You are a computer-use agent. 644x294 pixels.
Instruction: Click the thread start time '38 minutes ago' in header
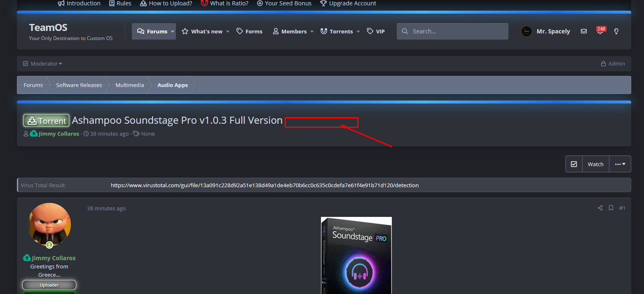click(110, 134)
